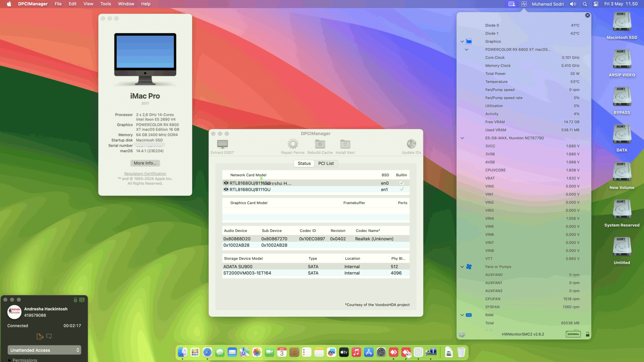Click the screen switch icon in AnyDesk panel
The width and height of the screenshot is (644, 362).
(82, 300)
